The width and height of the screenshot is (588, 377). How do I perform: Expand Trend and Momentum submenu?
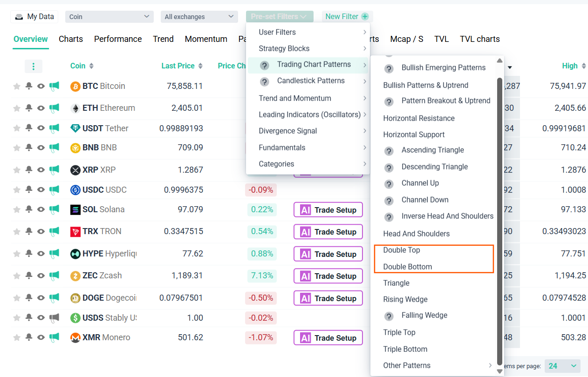pos(308,98)
